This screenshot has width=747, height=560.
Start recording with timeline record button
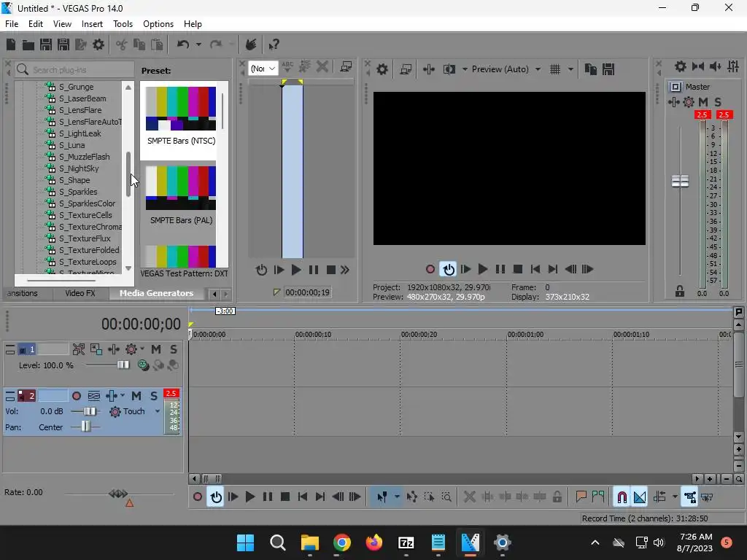[x=198, y=497]
